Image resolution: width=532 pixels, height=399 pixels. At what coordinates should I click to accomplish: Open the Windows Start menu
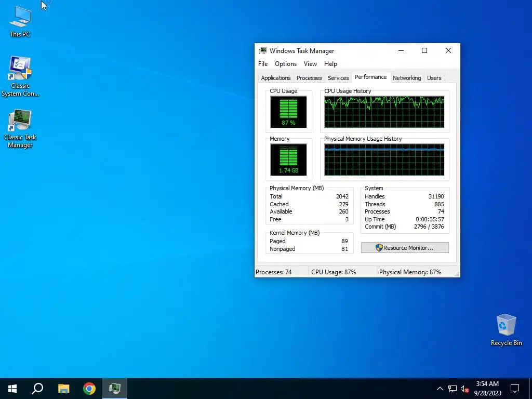tap(12, 389)
